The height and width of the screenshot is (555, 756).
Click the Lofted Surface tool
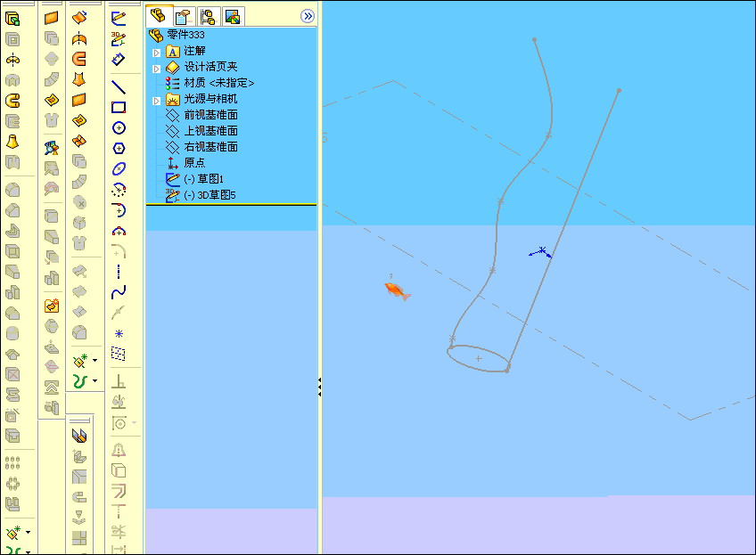click(x=79, y=79)
